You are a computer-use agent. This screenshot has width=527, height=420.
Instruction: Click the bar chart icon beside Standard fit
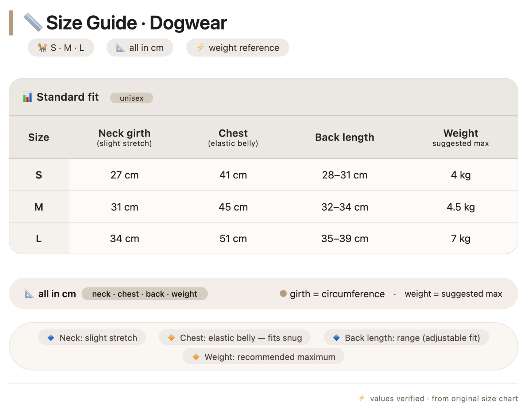coord(27,97)
